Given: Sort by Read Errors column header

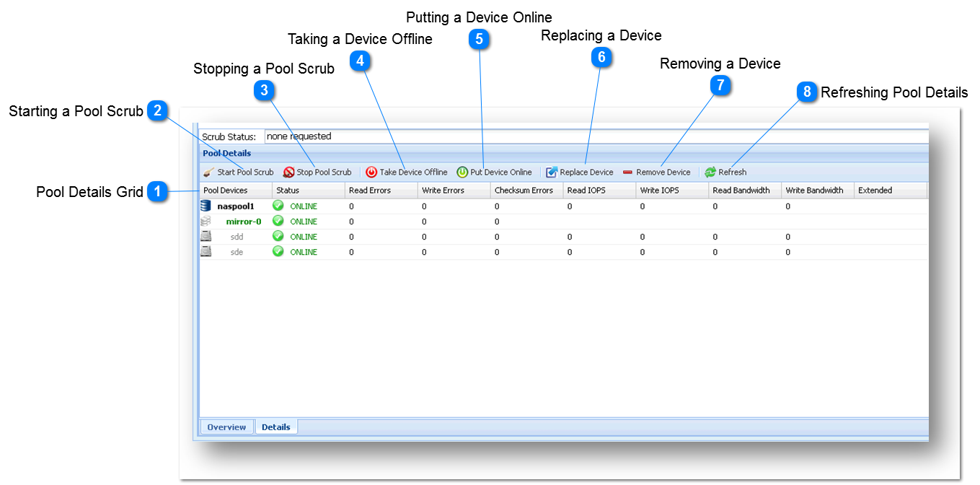Looking at the screenshot, I should coord(381,191).
